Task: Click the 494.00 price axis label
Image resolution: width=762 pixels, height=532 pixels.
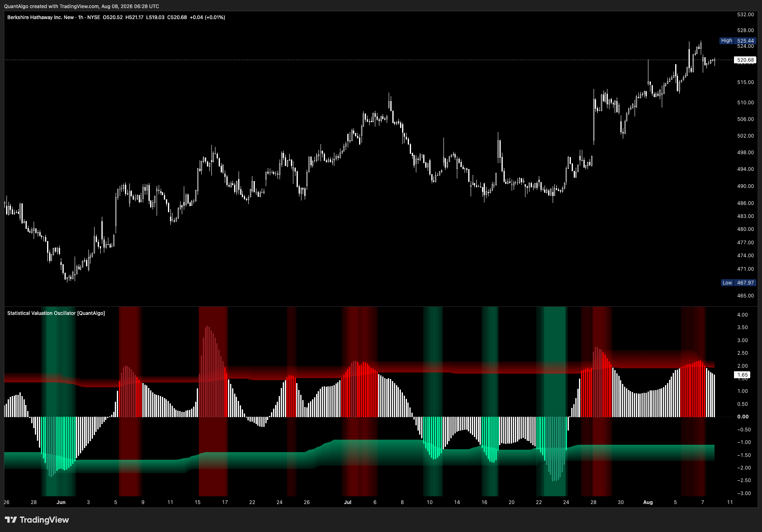Action: [x=745, y=169]
